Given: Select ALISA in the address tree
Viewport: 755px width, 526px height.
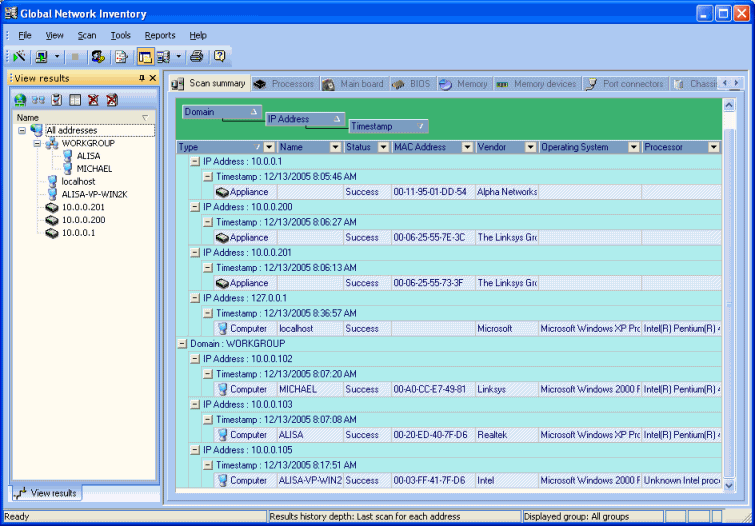Looking at the screenshot, I should (88, 156).
